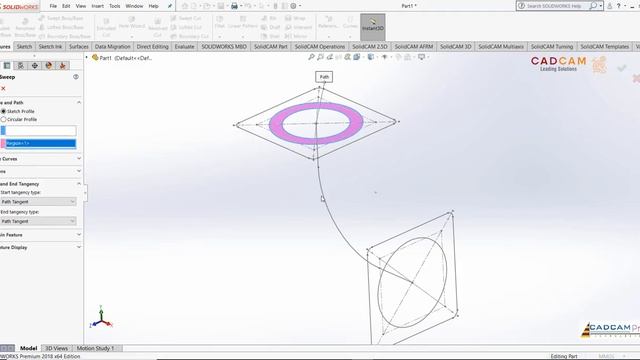The width and height of the screenshot is (640, 360).
Task: Click the Help question mark in title bar
Action: (618, 6)
